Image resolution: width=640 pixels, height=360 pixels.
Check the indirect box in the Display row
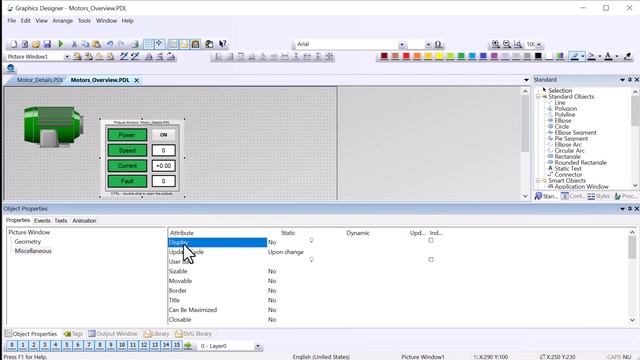(431, 240)
